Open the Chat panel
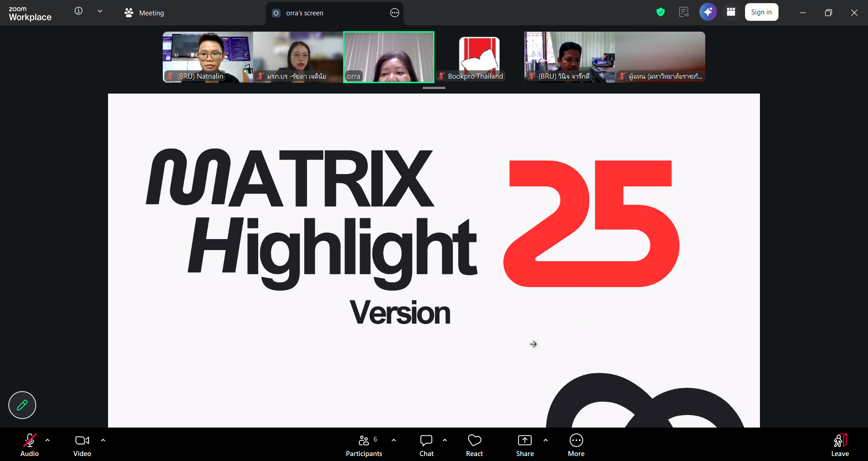The width and height of the screenshot is (868, 461). click(x=426, y=445)
